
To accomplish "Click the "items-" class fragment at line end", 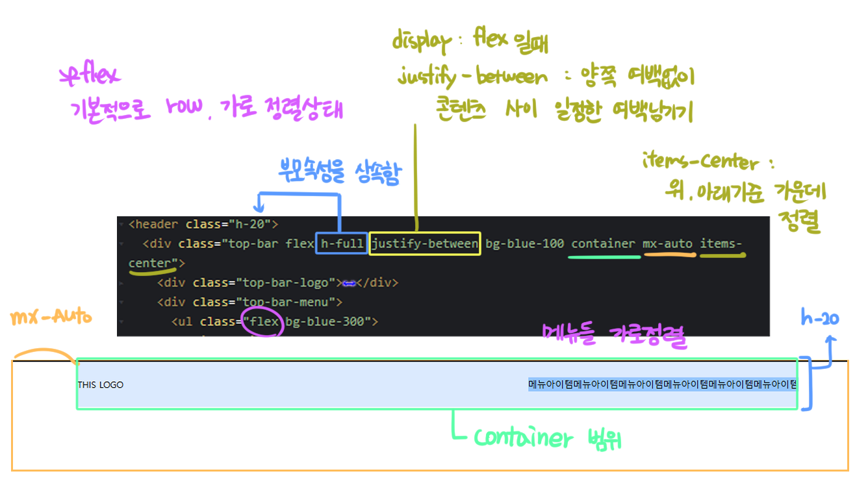I will point(721,244).
